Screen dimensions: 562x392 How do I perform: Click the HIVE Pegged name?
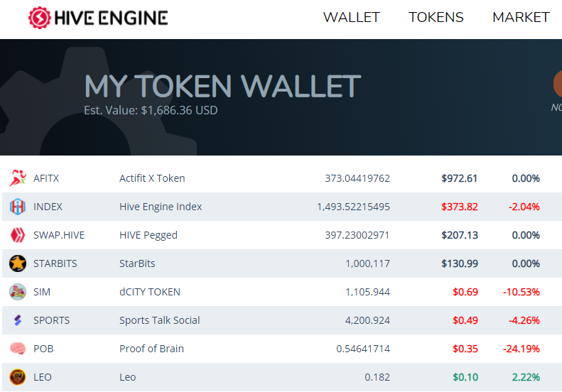148,235
